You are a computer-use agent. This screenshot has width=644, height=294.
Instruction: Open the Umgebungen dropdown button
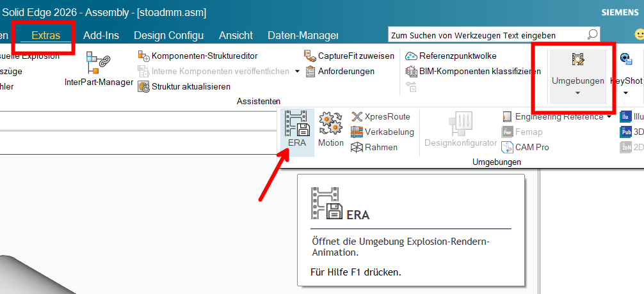pyautogui.click(x=577, y=76)
